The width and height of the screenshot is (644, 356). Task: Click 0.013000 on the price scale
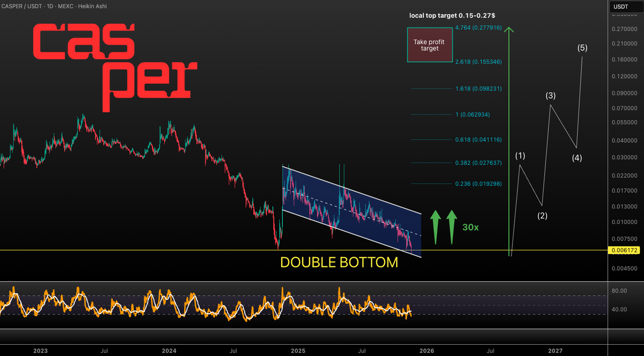[624, 207]
